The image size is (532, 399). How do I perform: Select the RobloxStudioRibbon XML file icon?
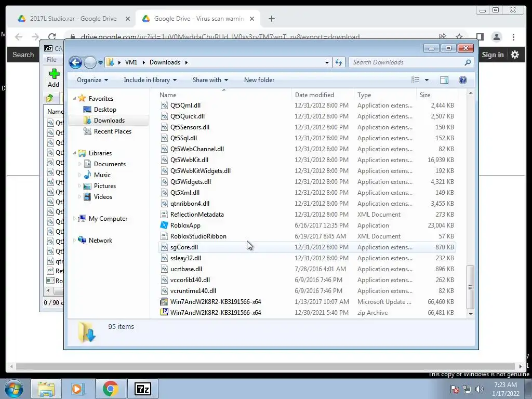coord(164,236)
